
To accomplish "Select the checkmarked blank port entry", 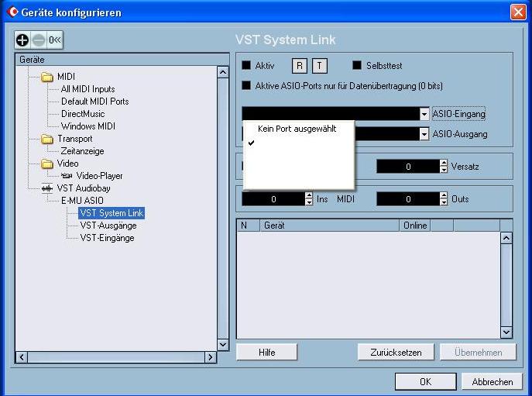I will [x=299, y=143].
